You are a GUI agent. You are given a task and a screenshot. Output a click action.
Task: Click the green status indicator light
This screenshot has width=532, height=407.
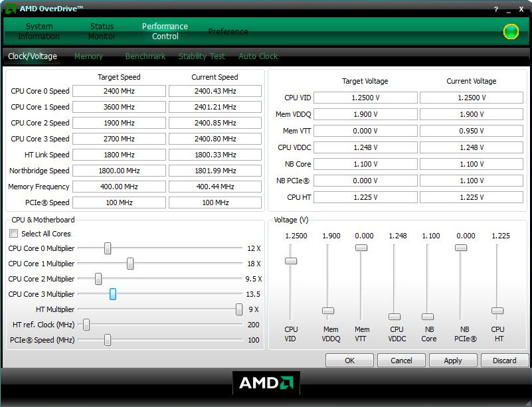point(510,31)
